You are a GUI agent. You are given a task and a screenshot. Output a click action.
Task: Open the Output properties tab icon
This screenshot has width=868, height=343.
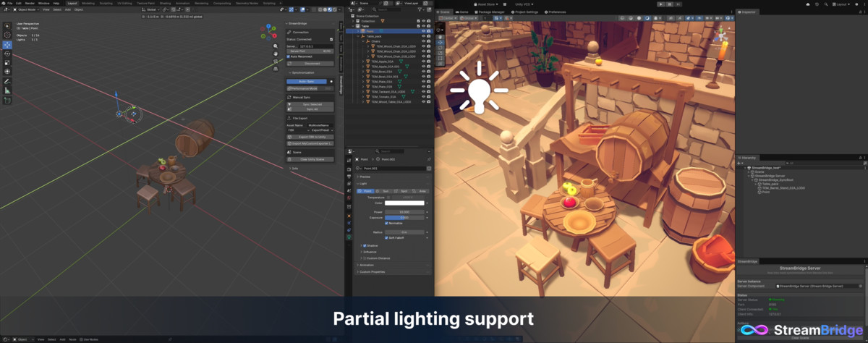tap(350, 178)
